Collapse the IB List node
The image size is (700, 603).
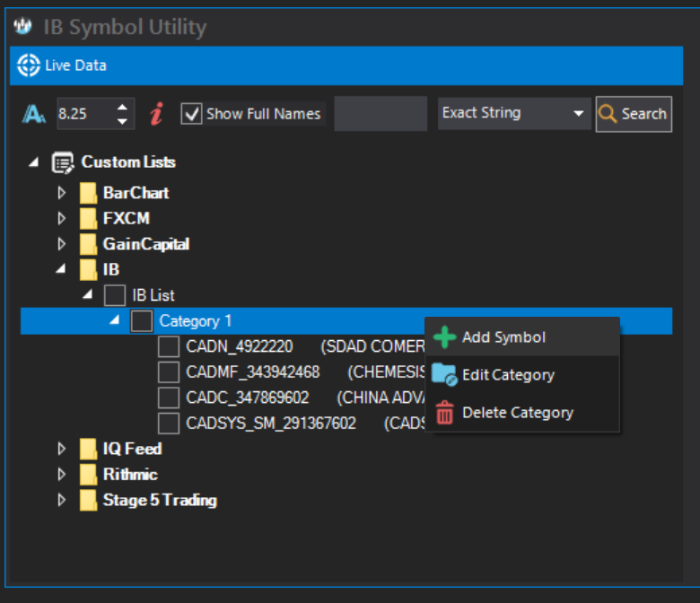88,294
